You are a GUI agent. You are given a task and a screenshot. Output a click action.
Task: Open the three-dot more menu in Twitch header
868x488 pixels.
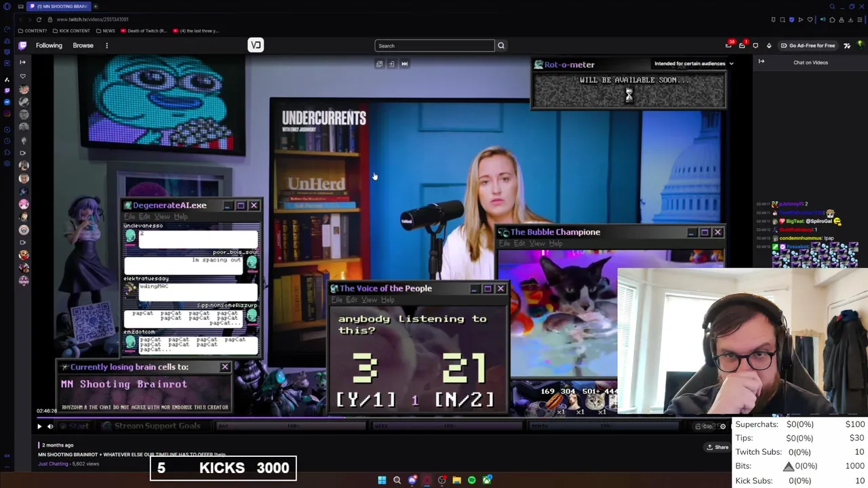pyautogui.click(x=106, y=45)
